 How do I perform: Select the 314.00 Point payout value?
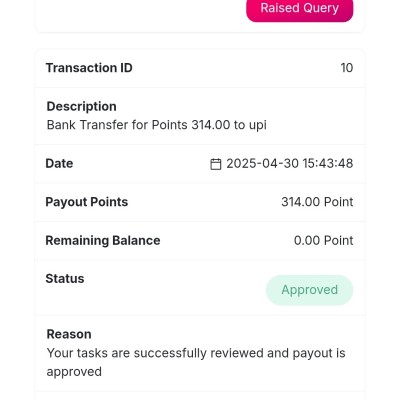(x=317, y=202)
